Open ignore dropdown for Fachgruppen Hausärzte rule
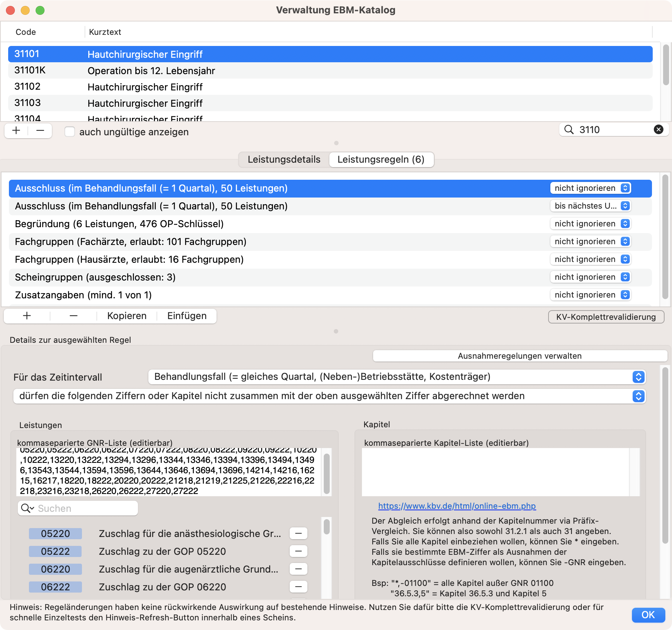The image size is (672, 630). pos(590,259)
